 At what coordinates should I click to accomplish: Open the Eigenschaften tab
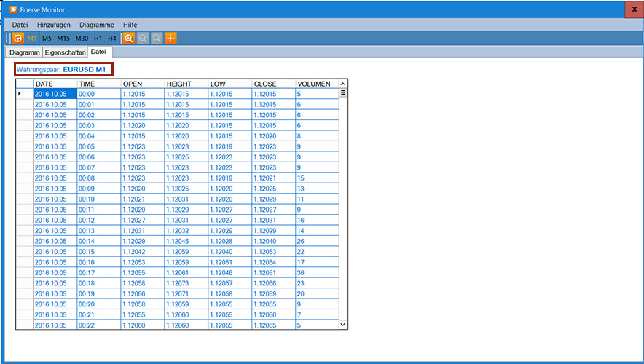pyautogui.click(x=66, y=52)
